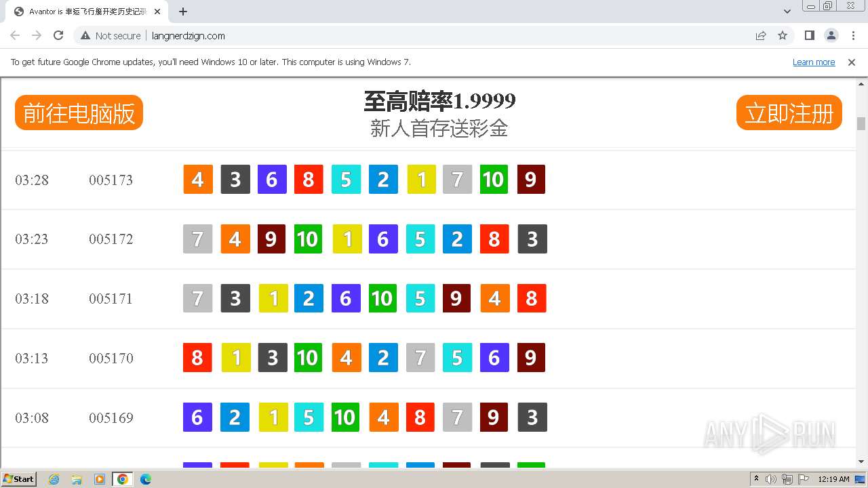Click dark ball 3 in row 005169
The image size is (868, 488).
pos(532,417)
